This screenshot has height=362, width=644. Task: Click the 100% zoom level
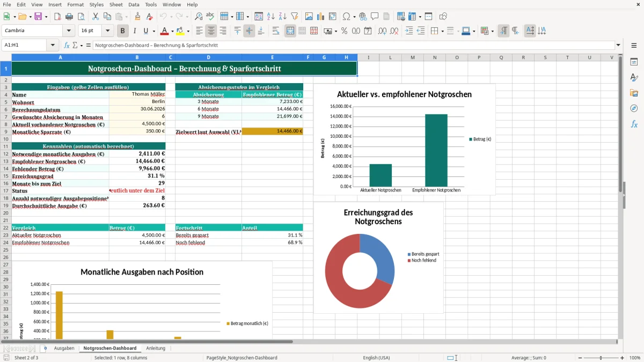(x=634, y=358)
